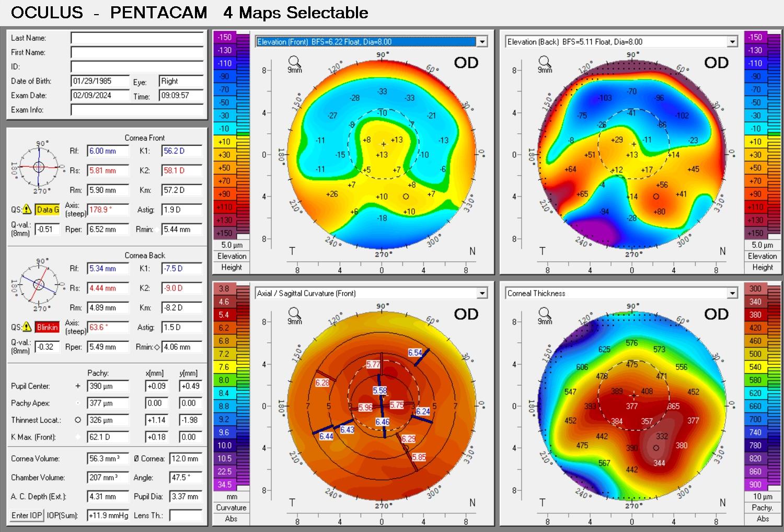Click the Pupil Dia value 3.37 mm

pos(186,496)
